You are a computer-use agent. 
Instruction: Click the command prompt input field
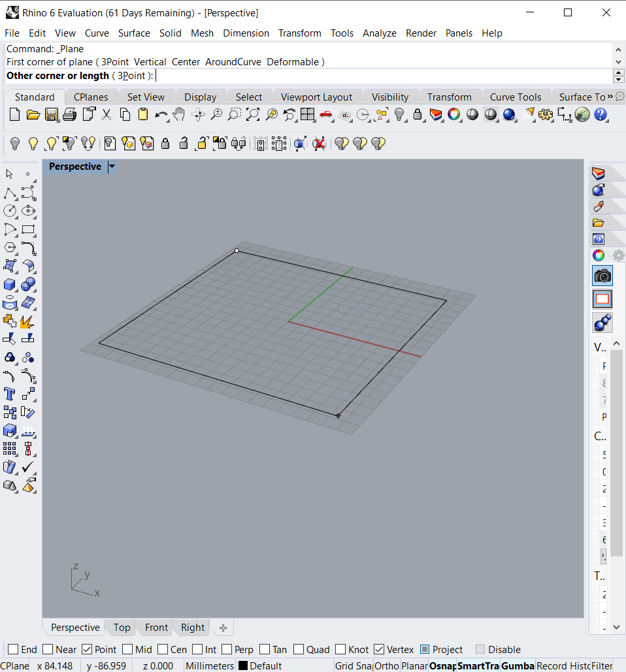coord(379,76)
